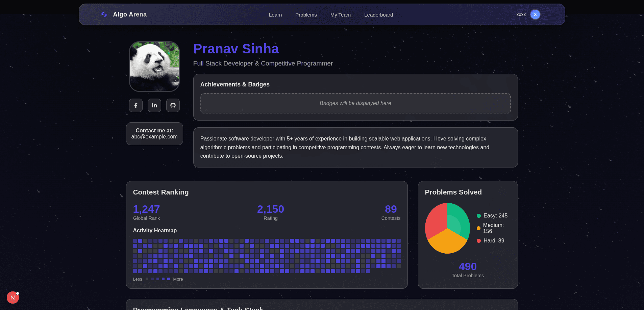This screenshot has height=310, width=644.
Task: Click the green Easy legend dot
Action: (x=478, y=216)
